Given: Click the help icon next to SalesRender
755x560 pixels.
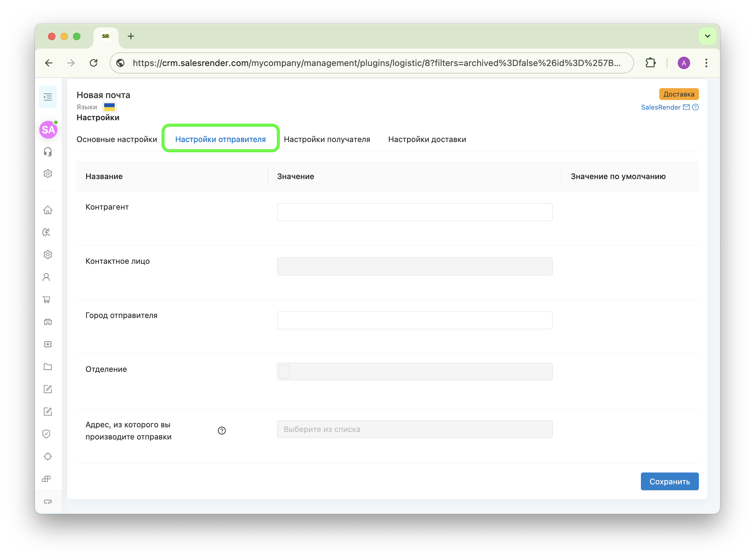Looking at the screenshot, I should [x=695, y=107].
